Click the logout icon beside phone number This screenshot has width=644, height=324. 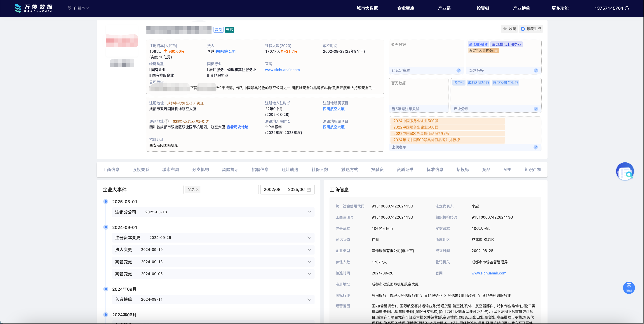tap(627, 8)
